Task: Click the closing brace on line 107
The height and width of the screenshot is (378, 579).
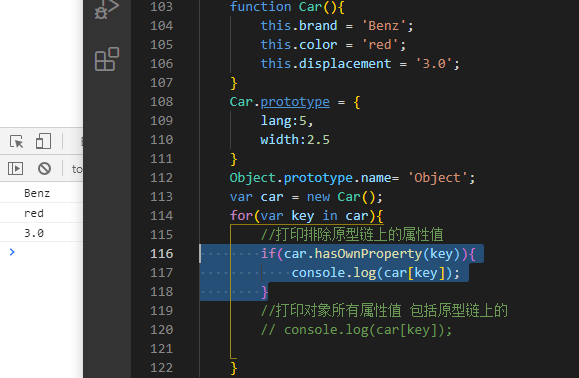Action: 233,83
